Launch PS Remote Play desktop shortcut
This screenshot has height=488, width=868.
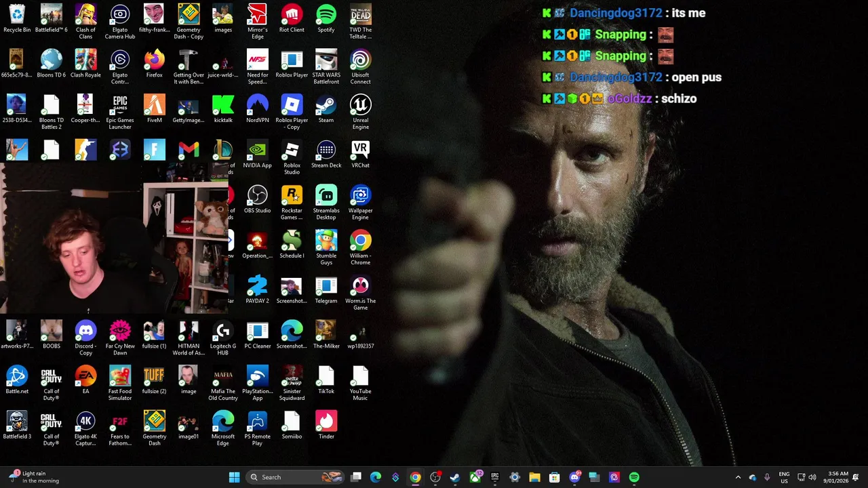coord(257,428)
